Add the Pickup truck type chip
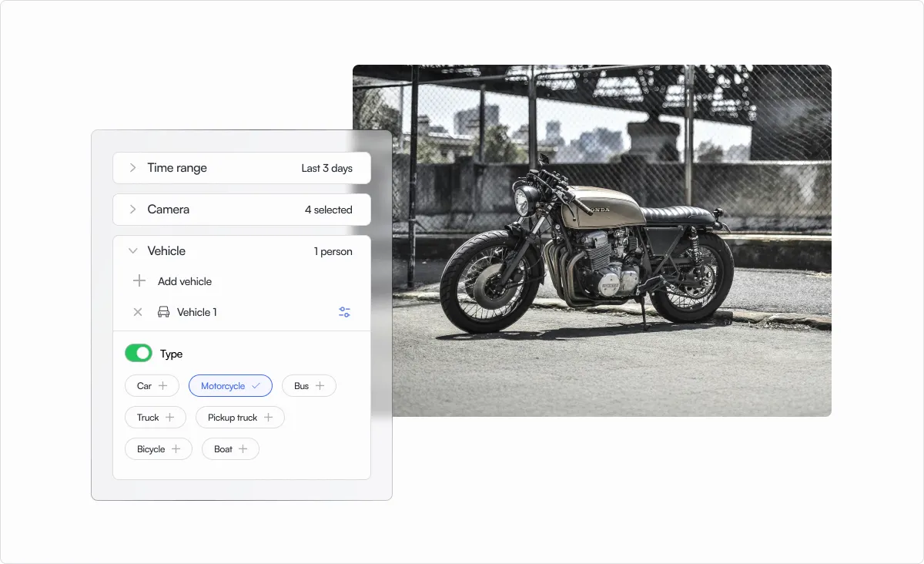 tap(240, 418)
